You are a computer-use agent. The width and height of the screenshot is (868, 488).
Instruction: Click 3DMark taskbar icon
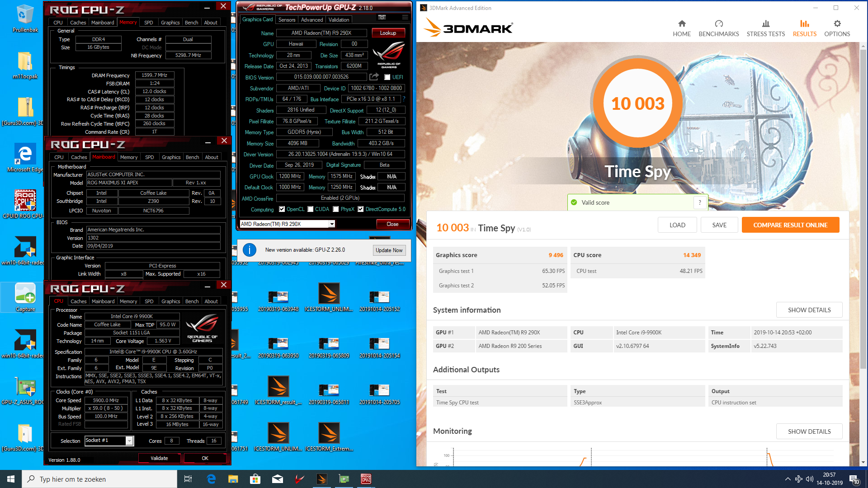pyautogui.click(x=321, y=479)
